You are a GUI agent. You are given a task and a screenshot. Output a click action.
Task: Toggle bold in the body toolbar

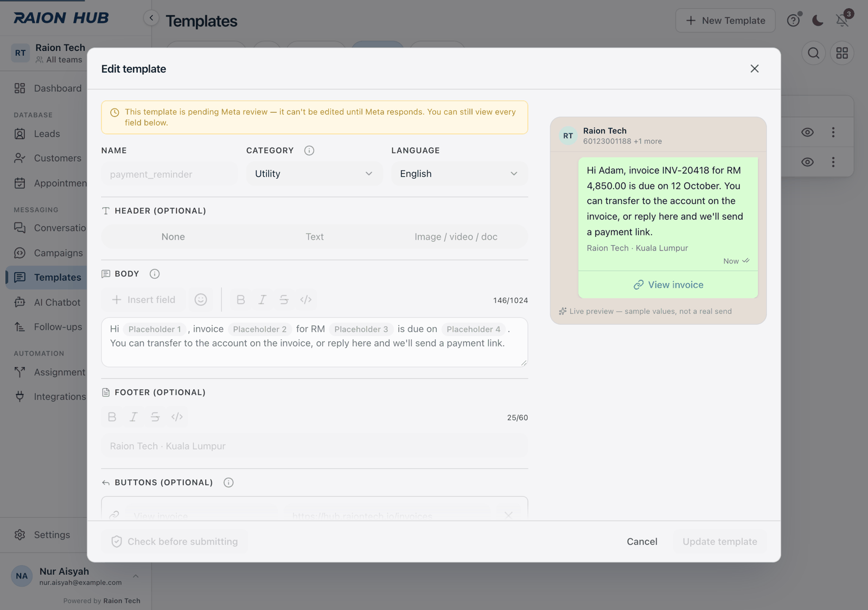(241, 300)
